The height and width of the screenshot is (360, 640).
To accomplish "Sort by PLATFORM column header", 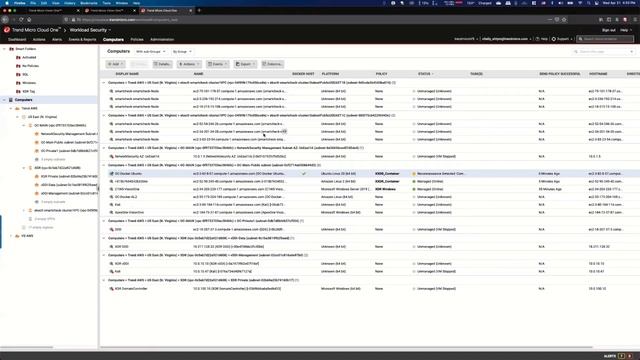I will [330, 74].
